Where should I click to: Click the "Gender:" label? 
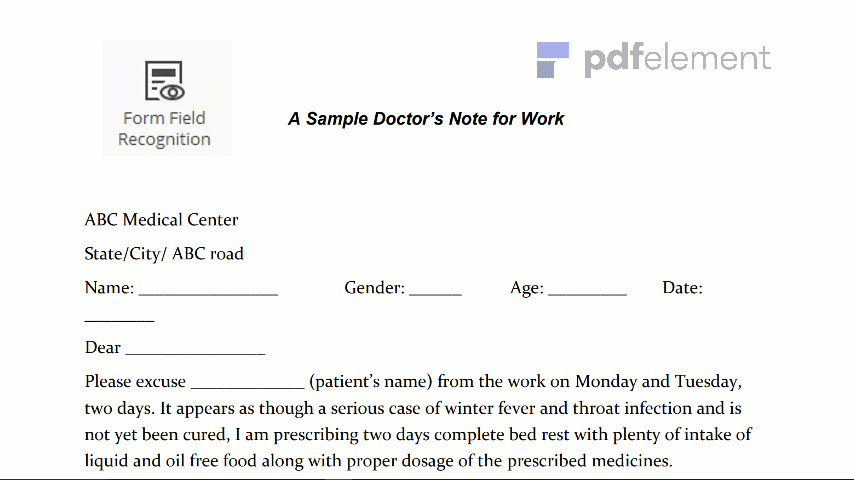tap(374, 288)
